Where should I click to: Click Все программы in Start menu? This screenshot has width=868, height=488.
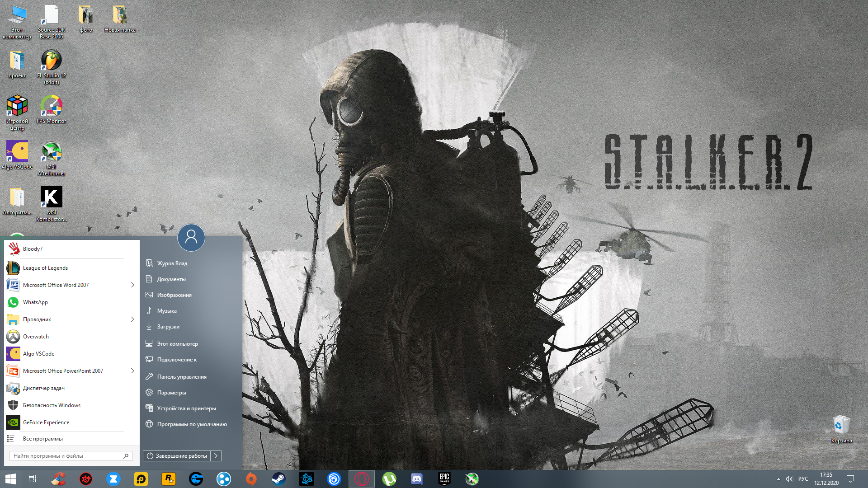42,438
